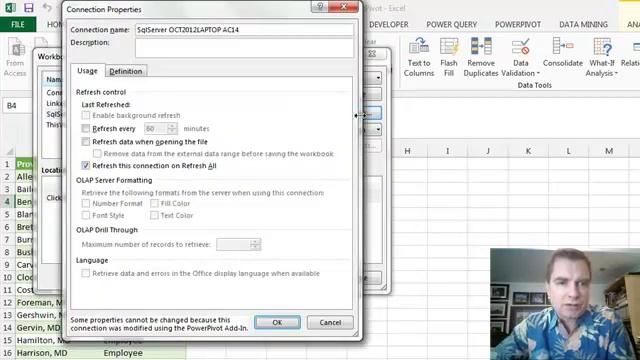Switch to the Definition tab
640x360 pixels.
(126, 71)
